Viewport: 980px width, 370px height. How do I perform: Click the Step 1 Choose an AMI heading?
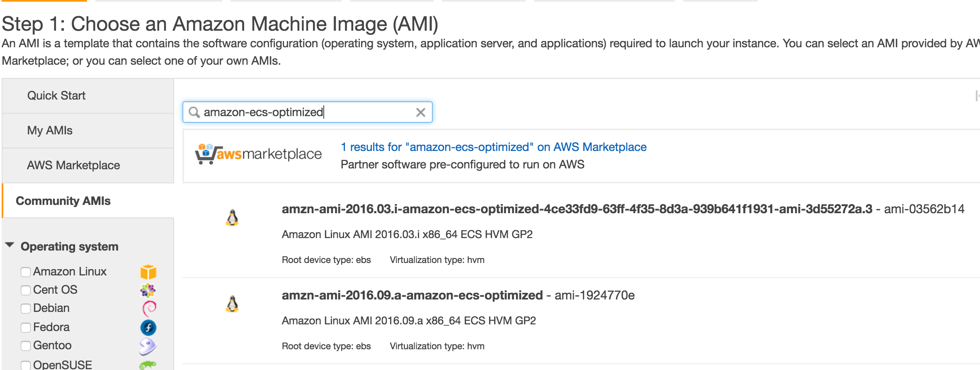(x=220, y=24)
